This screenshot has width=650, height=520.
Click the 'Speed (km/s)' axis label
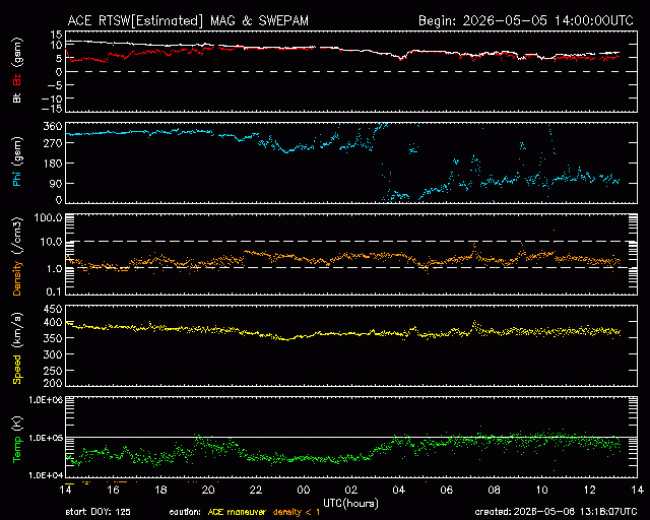pos(17,348)
